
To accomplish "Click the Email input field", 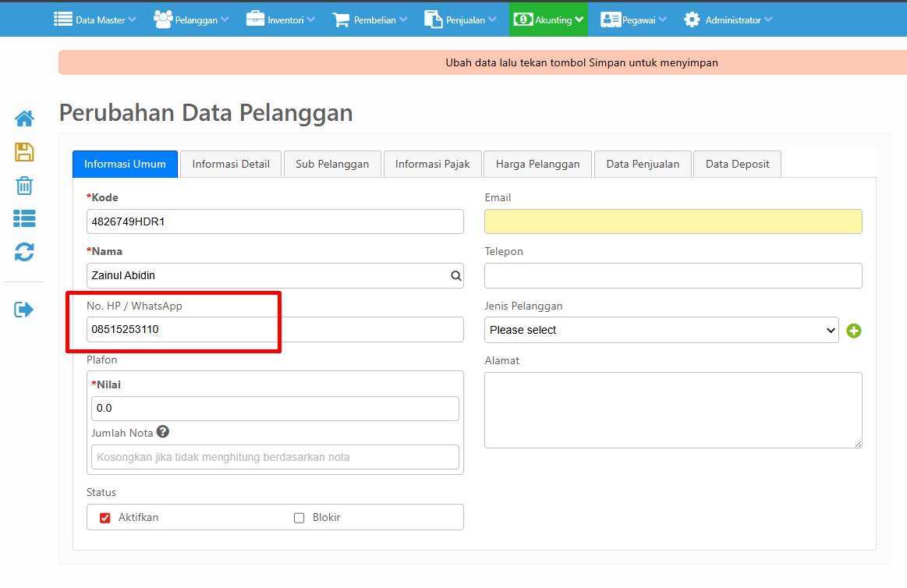I will [673, 221].
